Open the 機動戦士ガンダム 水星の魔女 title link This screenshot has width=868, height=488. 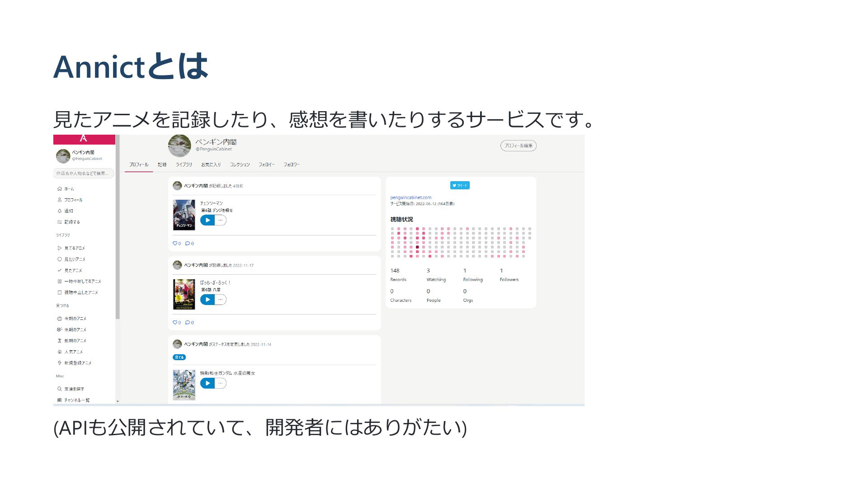(228, 373)
